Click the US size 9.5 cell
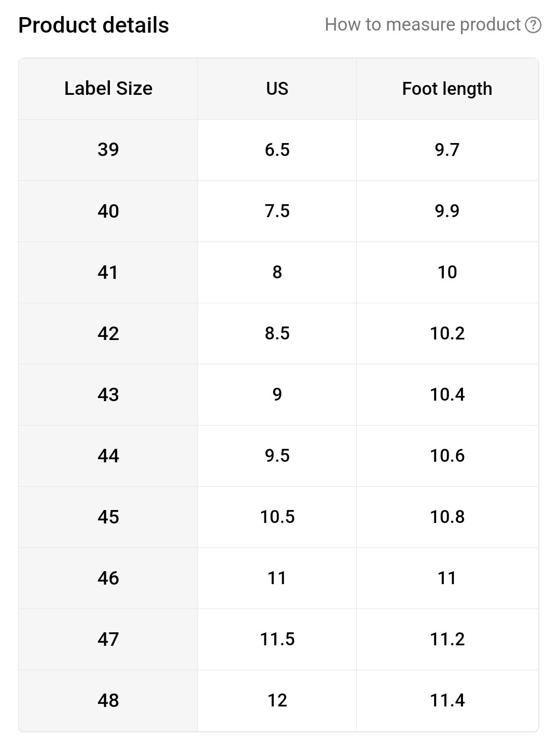Viewport: 560px width, 736px height. 277,456
